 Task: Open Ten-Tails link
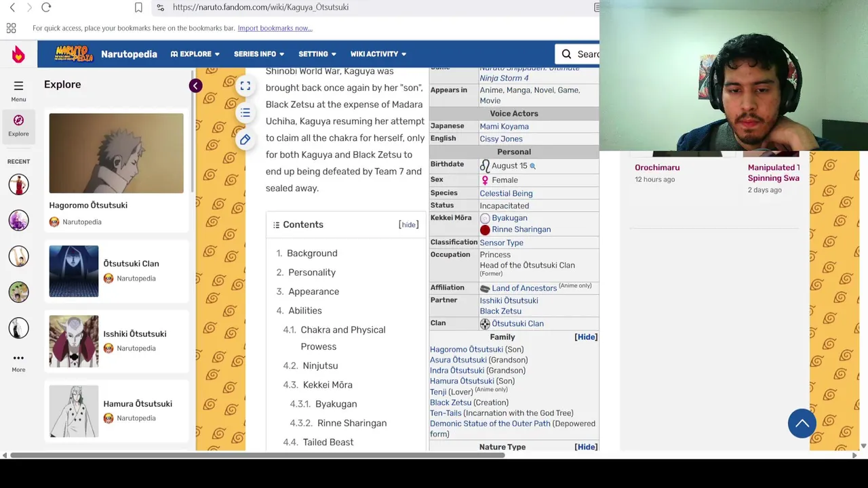click(x=446, y=413)
